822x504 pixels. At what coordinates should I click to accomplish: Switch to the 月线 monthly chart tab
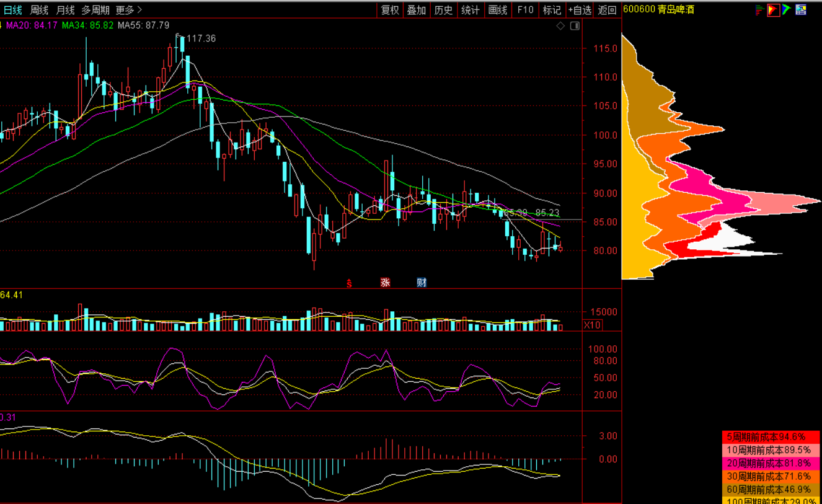[x=65, y=10]
